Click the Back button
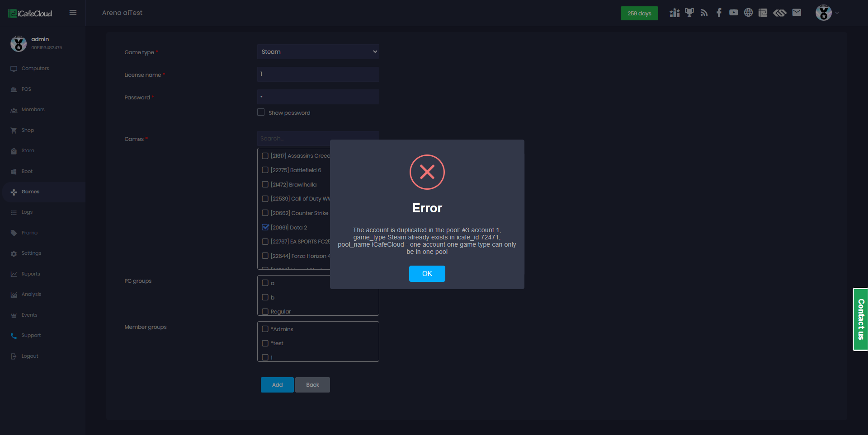868x435 pixels. [x=312, y=385]
